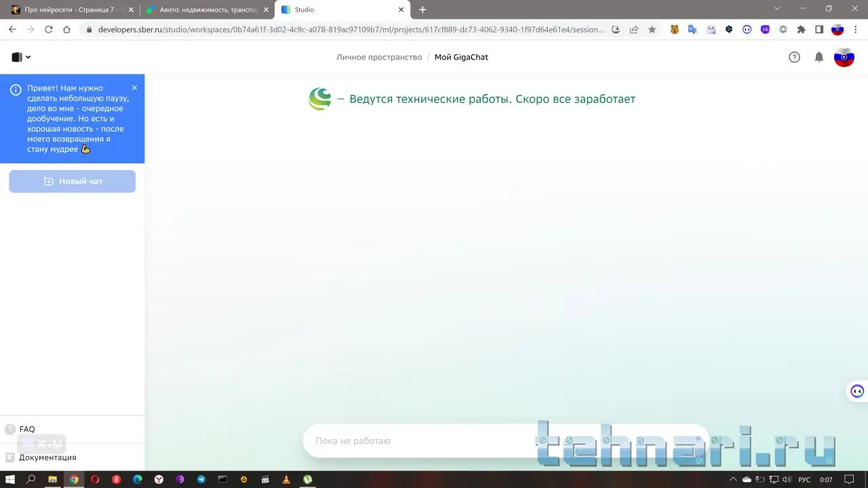This screenshot has width=868, height=488.
Task: Open the floating assistant widget on right edge
Action: (x=857, y=391)
